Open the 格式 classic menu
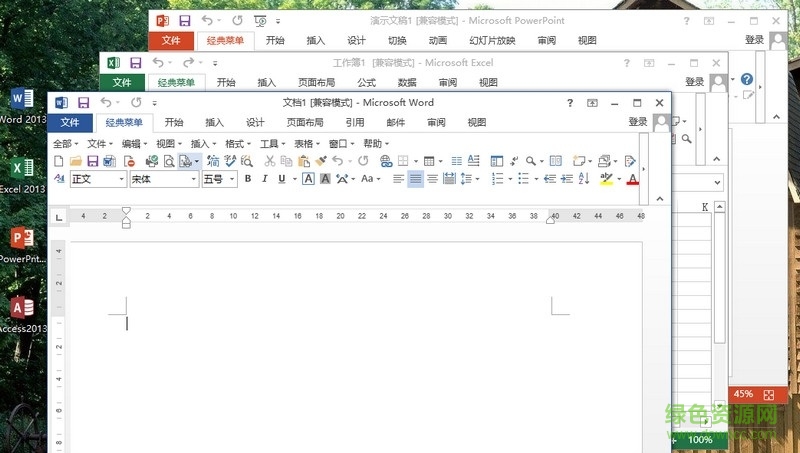Screen dimensions: 800x453 tap(238, 144)
